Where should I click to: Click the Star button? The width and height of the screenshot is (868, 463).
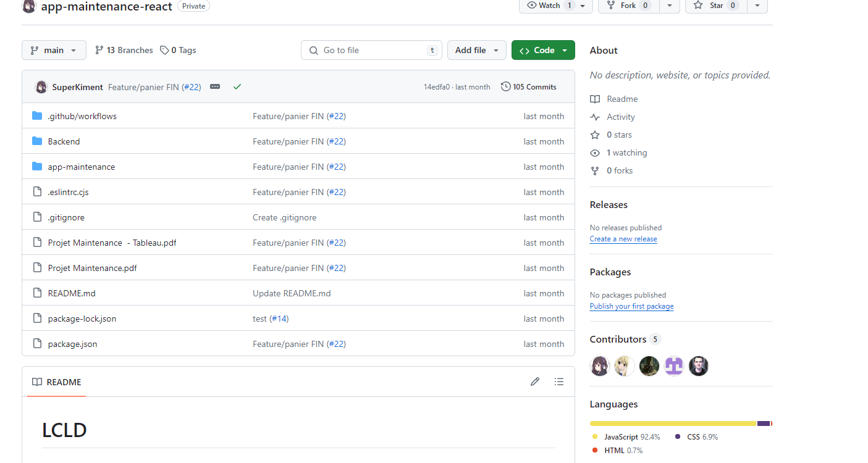[716, 6]
